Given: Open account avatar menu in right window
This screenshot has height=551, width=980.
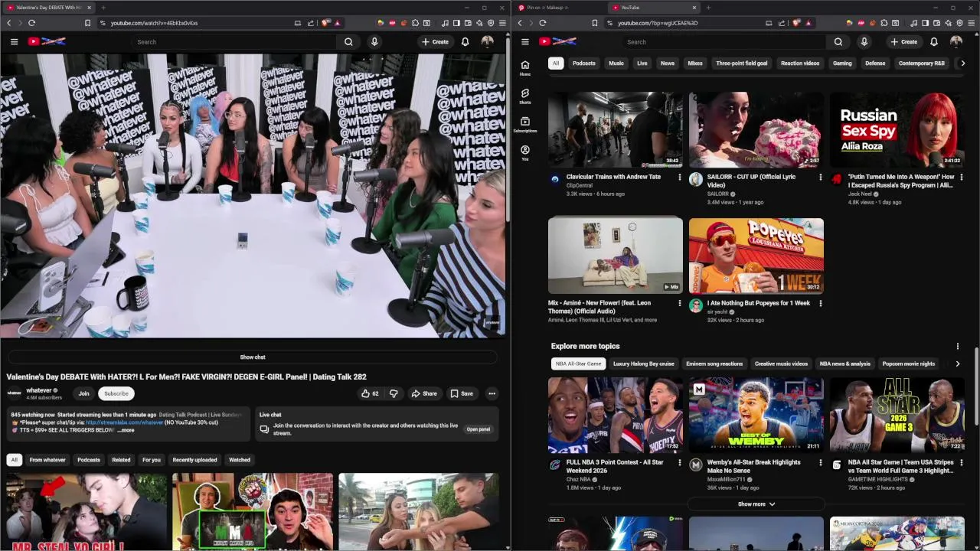Looking at the screenshot, I should pos(956,41).
